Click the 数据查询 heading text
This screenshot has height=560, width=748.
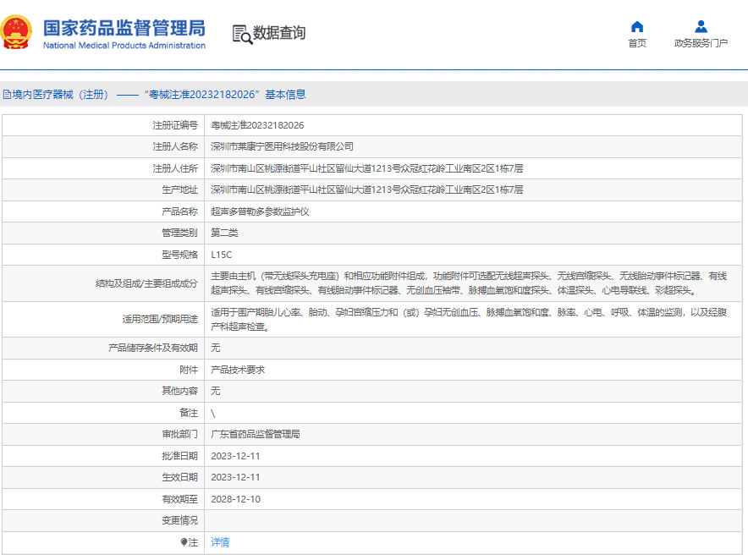tap(279, 33)
